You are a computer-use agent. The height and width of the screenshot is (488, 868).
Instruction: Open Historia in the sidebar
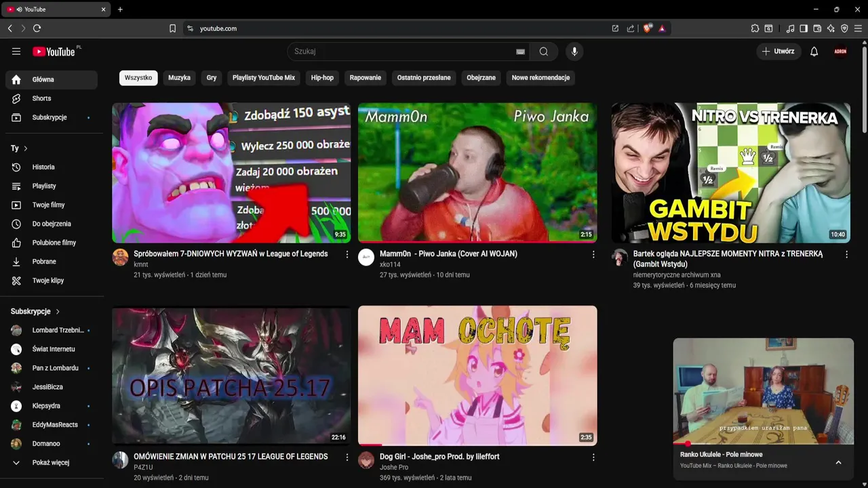pos(52,167)
